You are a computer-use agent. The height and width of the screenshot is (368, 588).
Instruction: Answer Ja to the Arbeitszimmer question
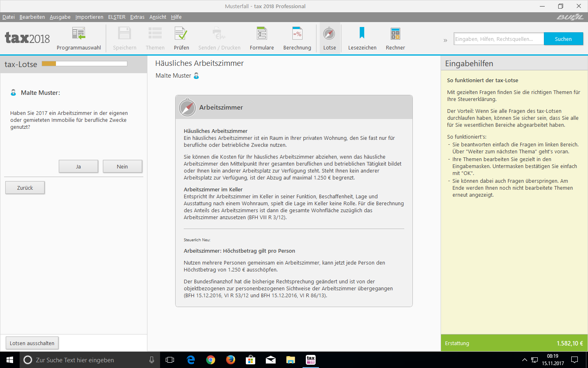[78, 166]
